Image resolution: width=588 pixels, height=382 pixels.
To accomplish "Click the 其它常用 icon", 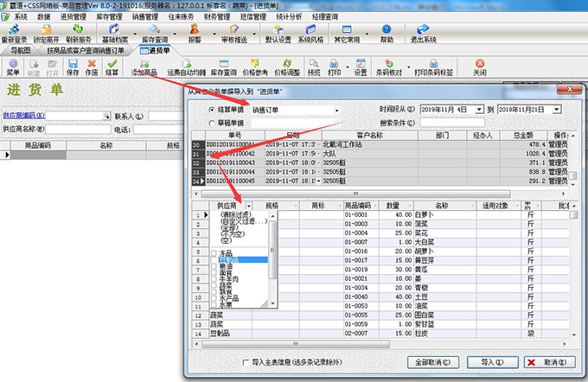I will click(347, 29).
